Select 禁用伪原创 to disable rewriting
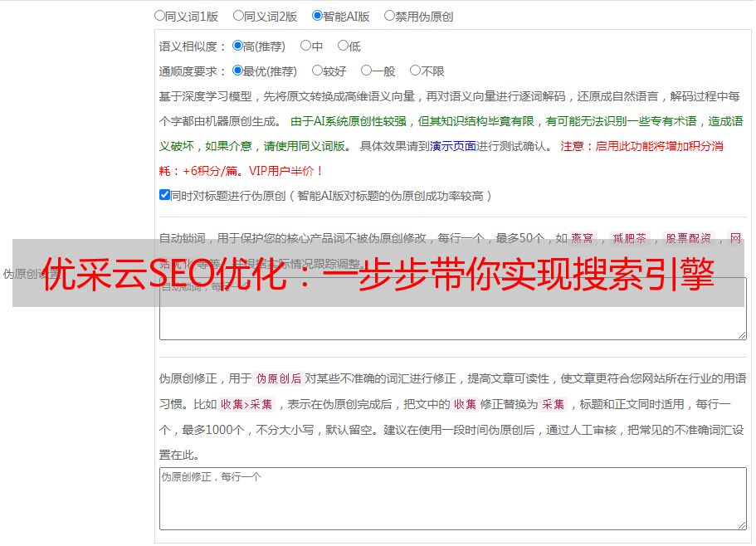Viewport: 756px width, 546px height. [389, 16]
